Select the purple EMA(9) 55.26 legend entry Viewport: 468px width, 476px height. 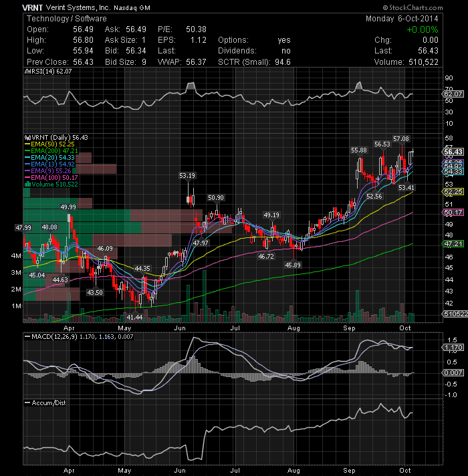pos(48,171)
